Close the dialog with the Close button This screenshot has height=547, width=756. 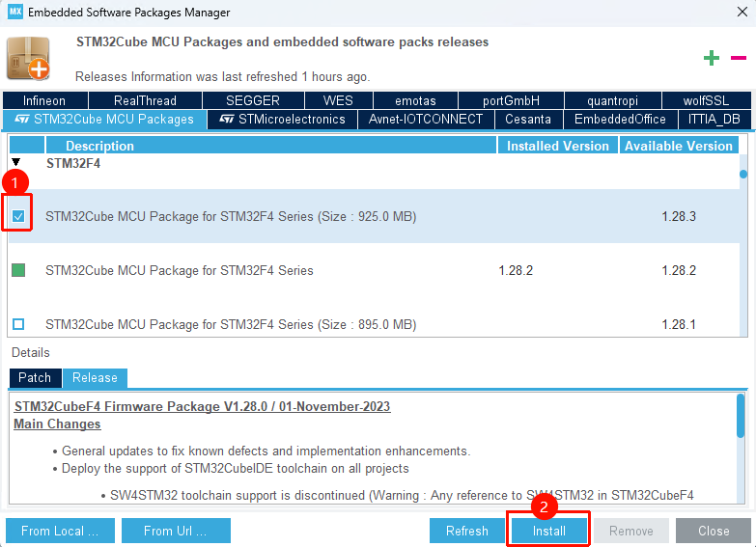coord(714,531)
